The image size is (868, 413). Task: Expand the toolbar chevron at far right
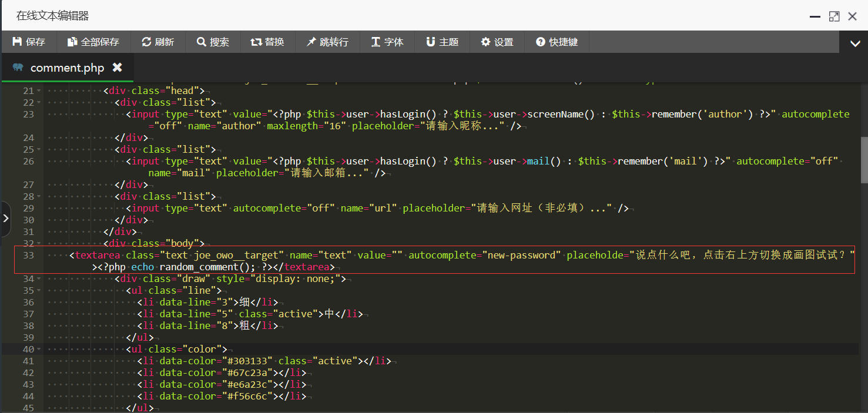pos(854,43)
